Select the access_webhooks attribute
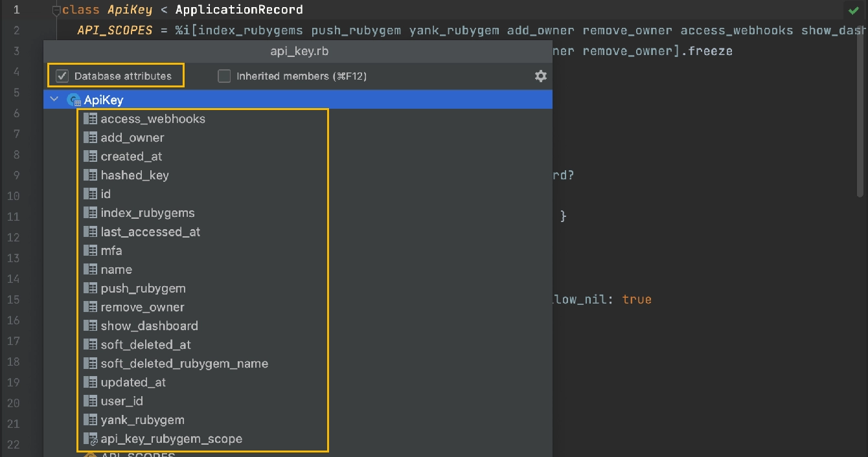868x457 pixels. [x=153, y=119]
